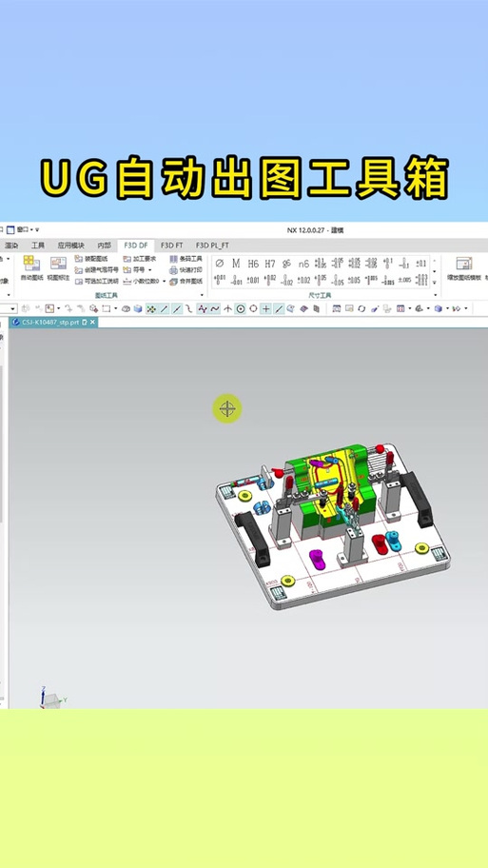
Task: Apply the ±0.1 tolerance
Action: pyautogui.click(x=421, y=264)
